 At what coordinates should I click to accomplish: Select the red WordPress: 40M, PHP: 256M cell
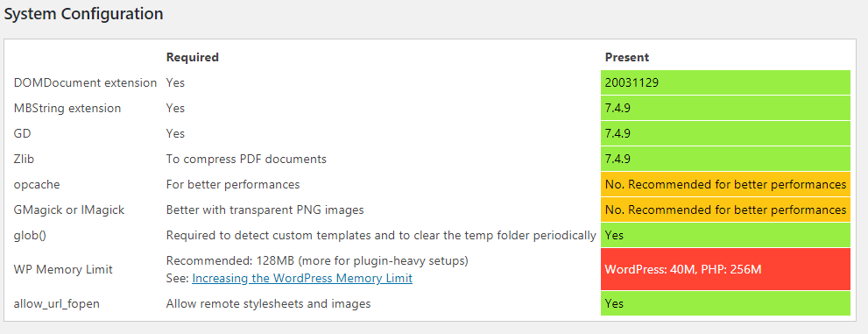(725, 269)
